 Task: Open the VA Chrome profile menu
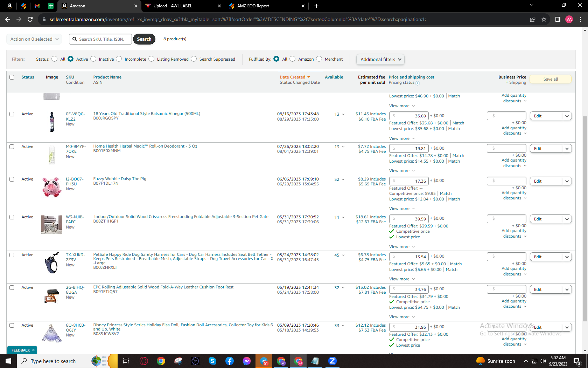[x=569, y=19]
